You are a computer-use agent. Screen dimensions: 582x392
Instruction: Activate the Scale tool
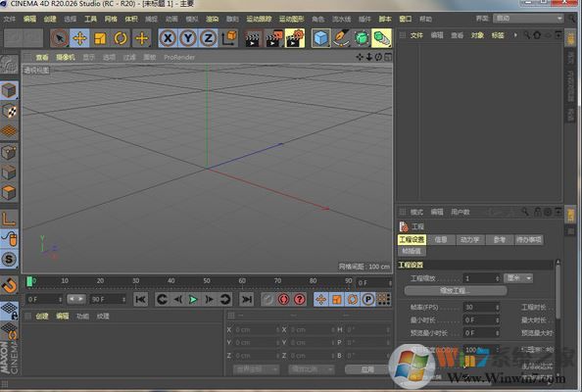(100, 38)
